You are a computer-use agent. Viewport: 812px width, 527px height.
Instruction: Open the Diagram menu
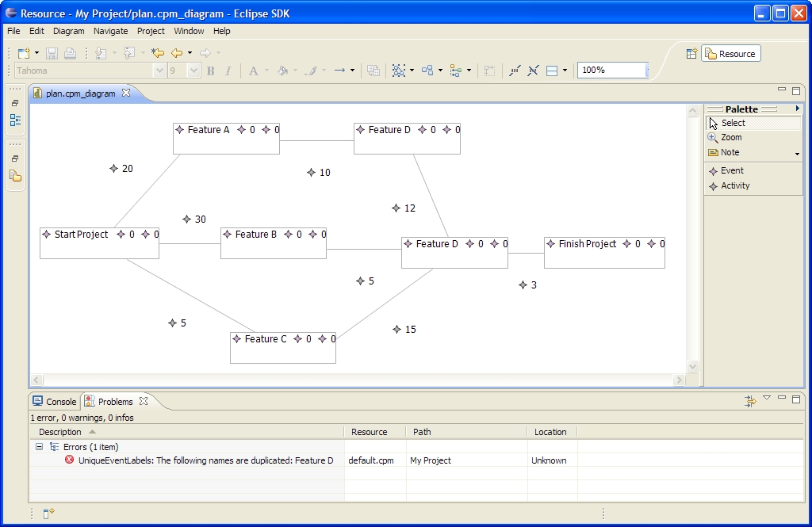[x=68, y=31]
